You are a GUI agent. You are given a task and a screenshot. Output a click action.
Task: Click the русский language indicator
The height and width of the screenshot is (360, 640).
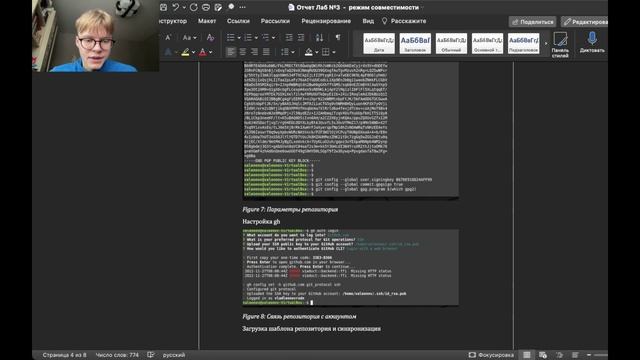click(x=174, y=355)
